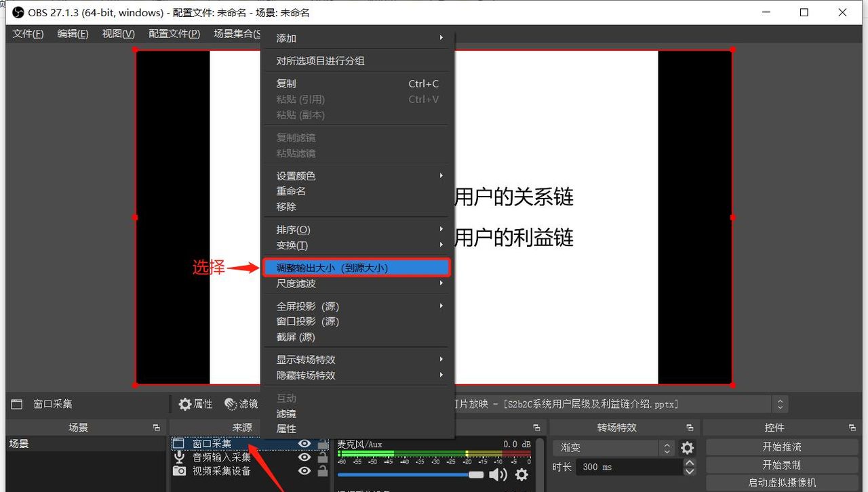
Task: Hide the 视频采集设备 source with eye icon
Action: point(305,471)
